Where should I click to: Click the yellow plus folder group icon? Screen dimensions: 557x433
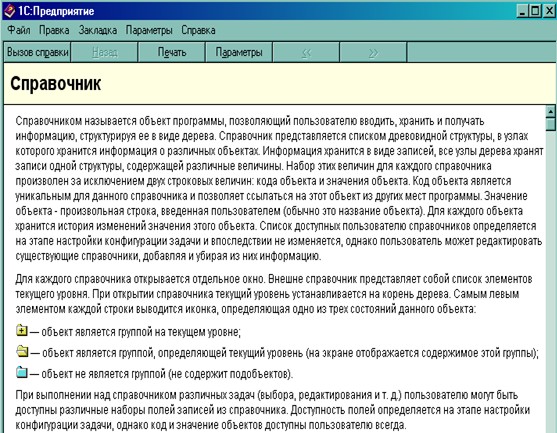(x=22, y=330)
